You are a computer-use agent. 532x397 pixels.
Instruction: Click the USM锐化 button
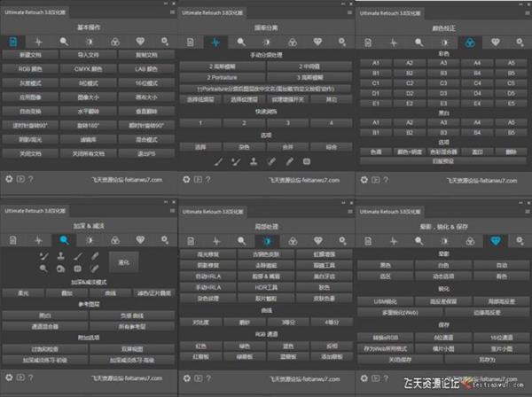pyautogui.click(x=387, y=301)
